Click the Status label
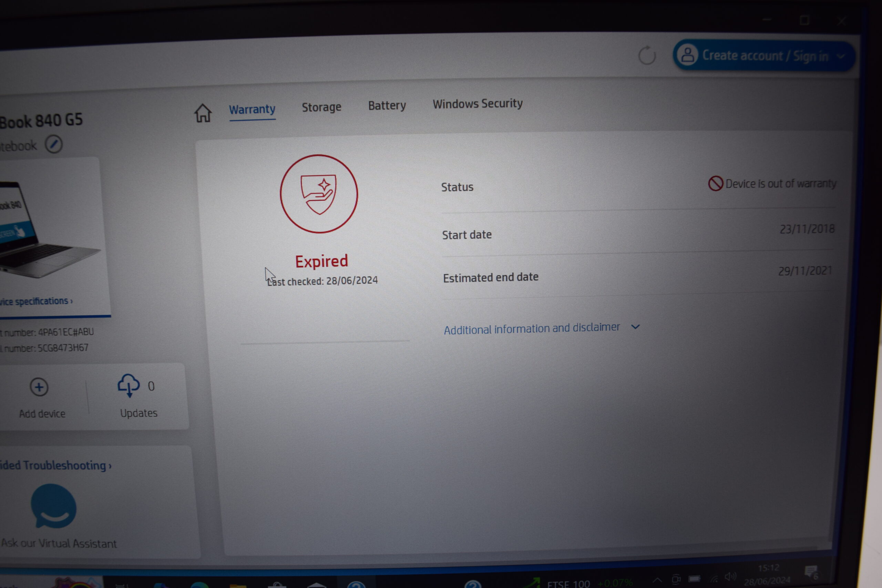882x588 pixels. pos(457,187)
